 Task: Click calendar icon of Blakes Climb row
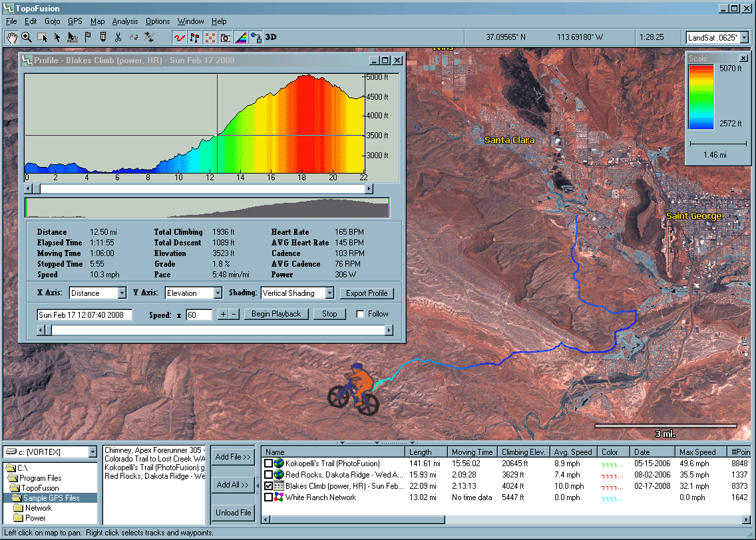279,486
